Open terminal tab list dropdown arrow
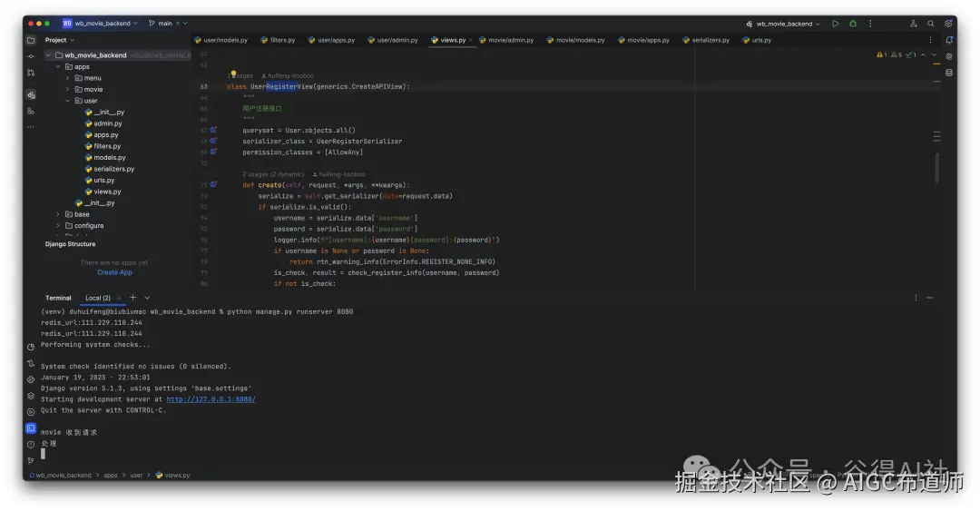Viewport: 980px width, 511px height. [147, 298]
